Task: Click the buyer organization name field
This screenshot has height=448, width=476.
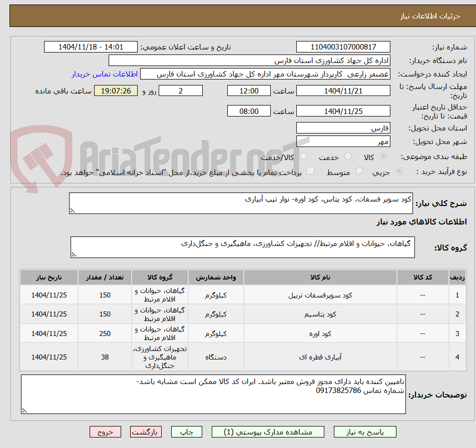Action: (249, 60)
